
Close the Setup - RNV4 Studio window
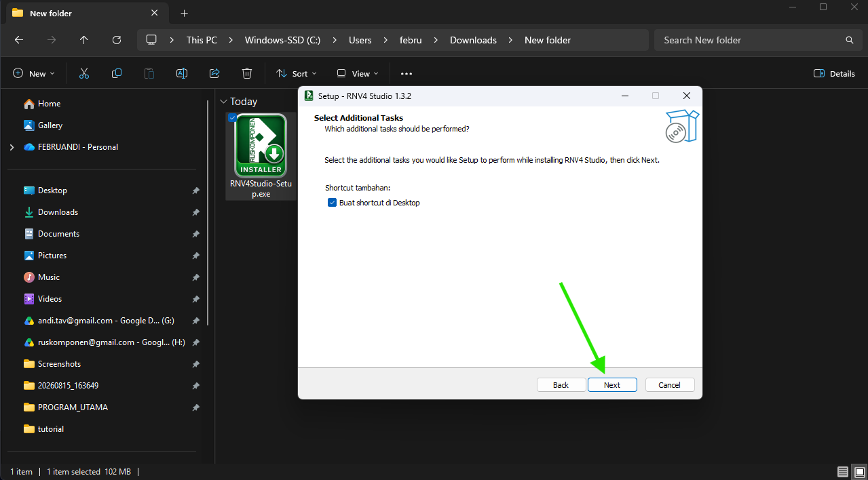tap(687, 96)
